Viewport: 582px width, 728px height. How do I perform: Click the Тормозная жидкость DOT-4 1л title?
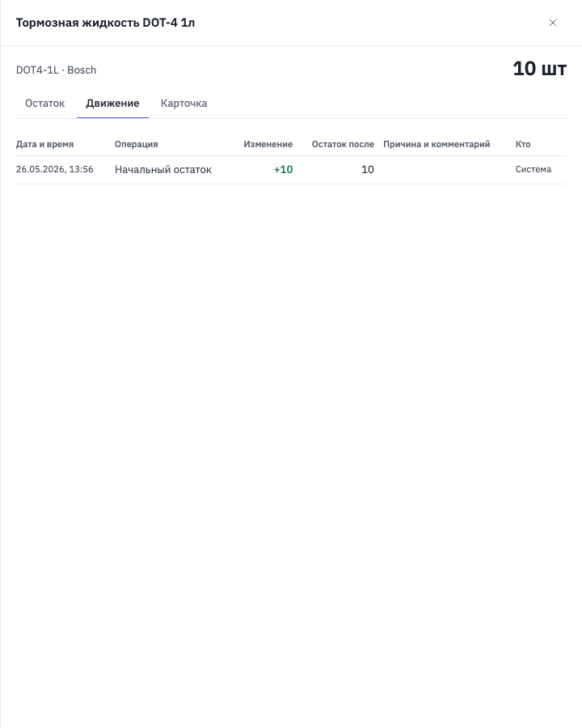(x=105, y=23)
